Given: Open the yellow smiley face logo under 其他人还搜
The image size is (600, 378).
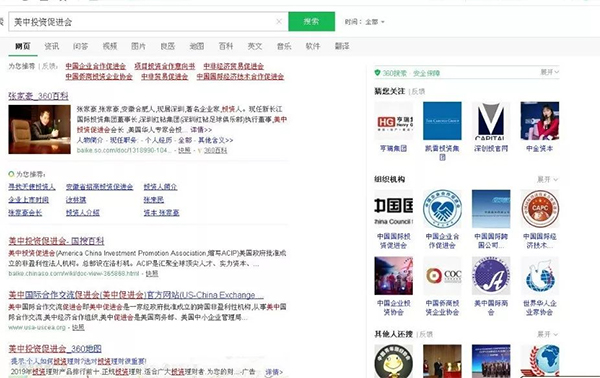Looking at the screenshot, I should pyautogui.click(x=393, y=361).
